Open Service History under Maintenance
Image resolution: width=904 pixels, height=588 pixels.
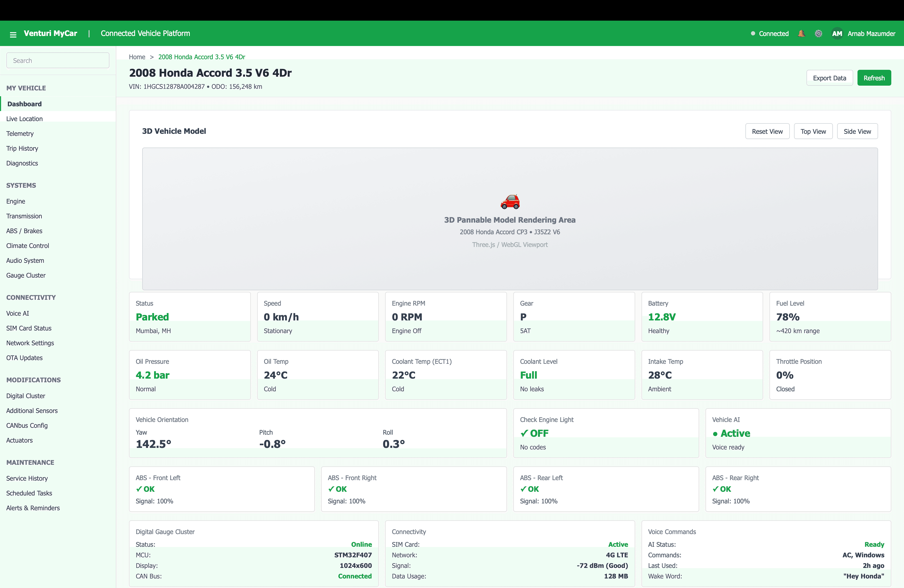pyautogui.click(x=27, y=478)
